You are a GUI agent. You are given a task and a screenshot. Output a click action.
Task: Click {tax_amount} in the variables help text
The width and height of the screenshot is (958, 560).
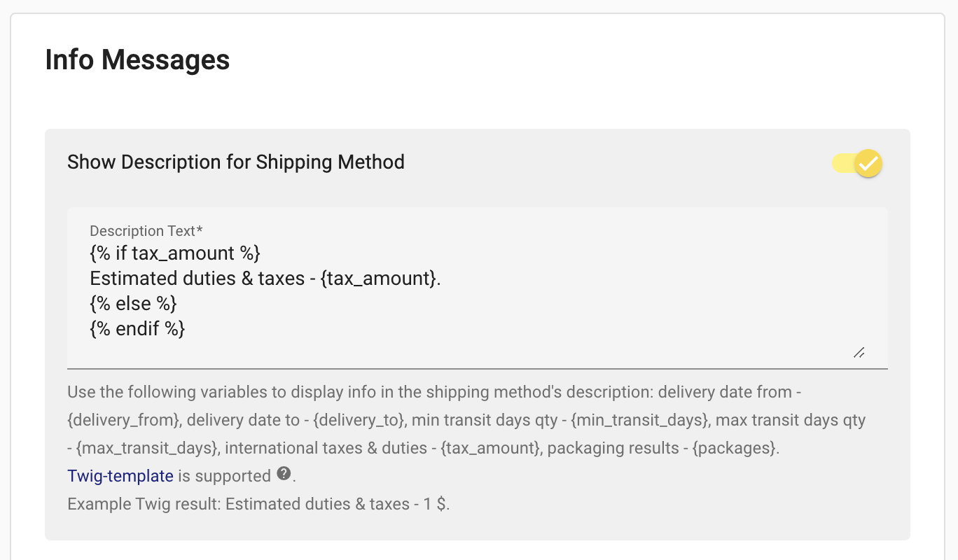(x=490, y=448)
